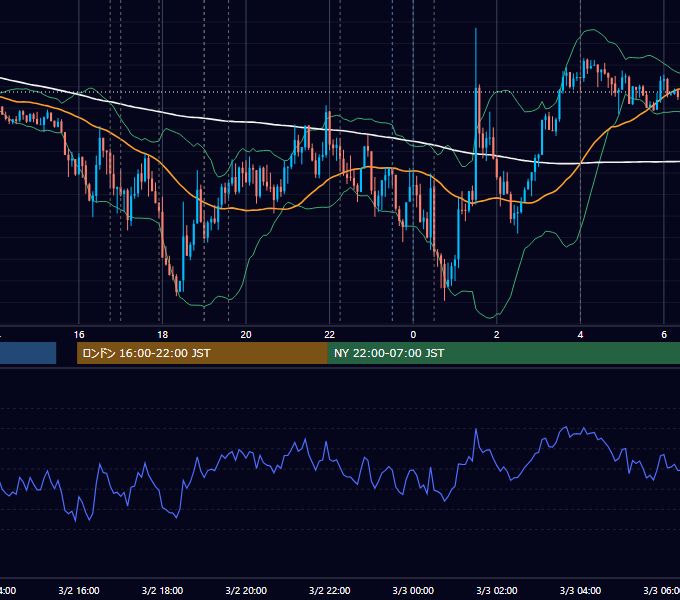Click the NY 22:00-07:00 JST session bar

(x=503, y=353)
